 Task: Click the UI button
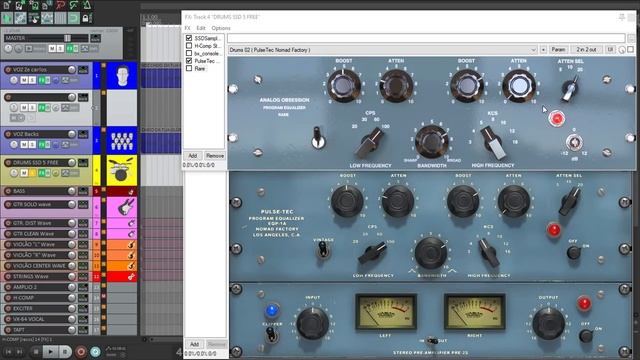pyautogui.click(x=610, y=50)
